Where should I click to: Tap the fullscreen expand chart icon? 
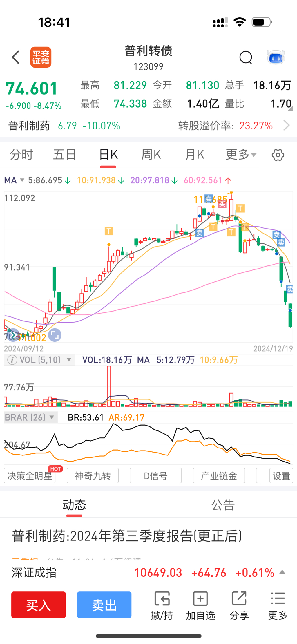click(x=55, y=335)
